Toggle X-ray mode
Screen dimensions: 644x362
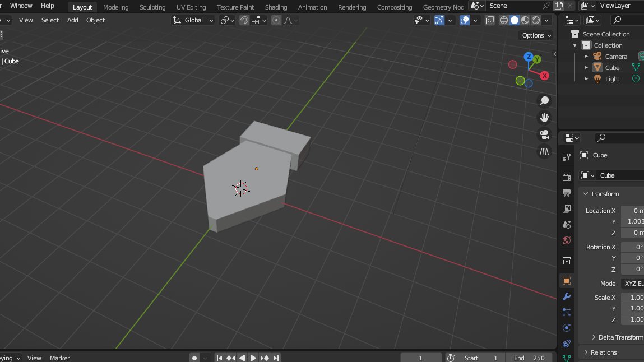click(x=489, y=20)
